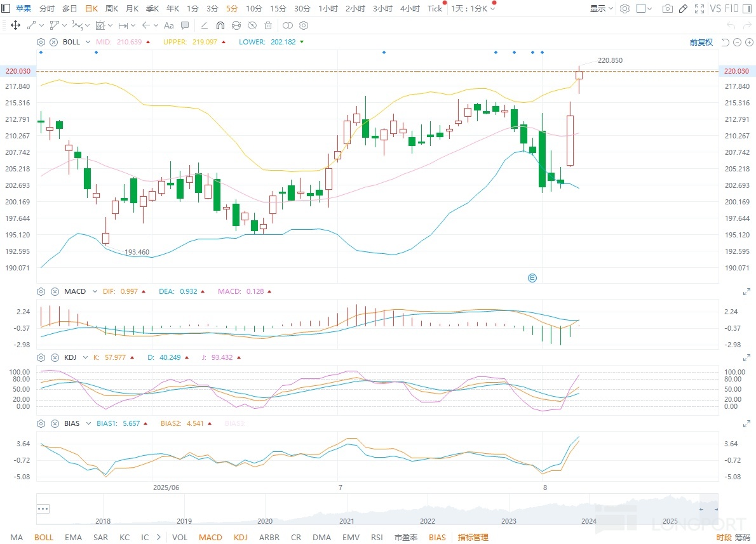Click the trash icon to delete drawings
This screenshot has height=544, width=756.
click(x=268, y=25)
